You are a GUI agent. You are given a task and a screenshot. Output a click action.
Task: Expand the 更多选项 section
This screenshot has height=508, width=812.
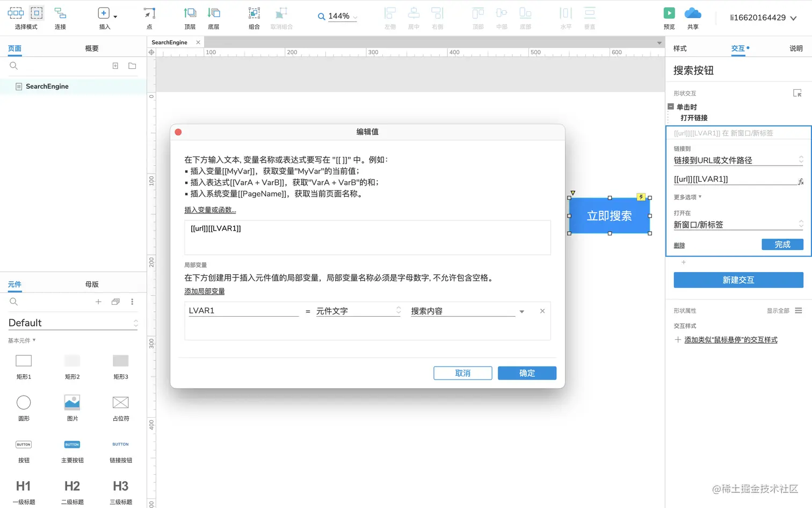[x=687, y=197]
